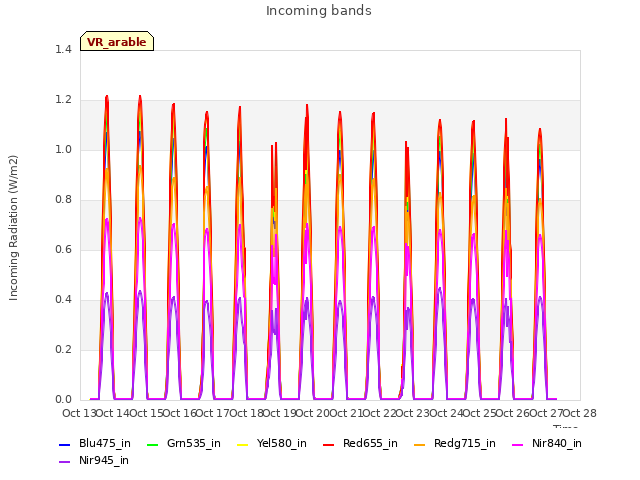Click the Yel580_in yellow legend swatch
Screen dimensions: 640x480
tap(242, 445)
